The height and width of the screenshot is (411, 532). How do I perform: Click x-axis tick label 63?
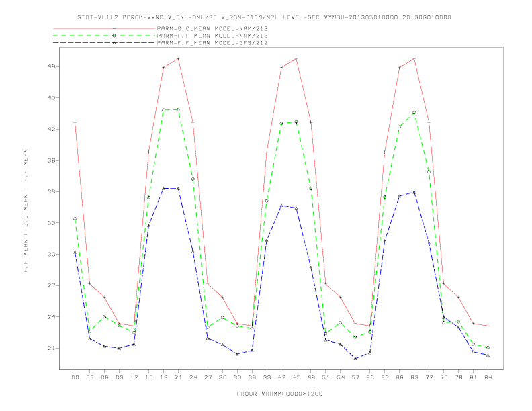click(x=385, y=377)
